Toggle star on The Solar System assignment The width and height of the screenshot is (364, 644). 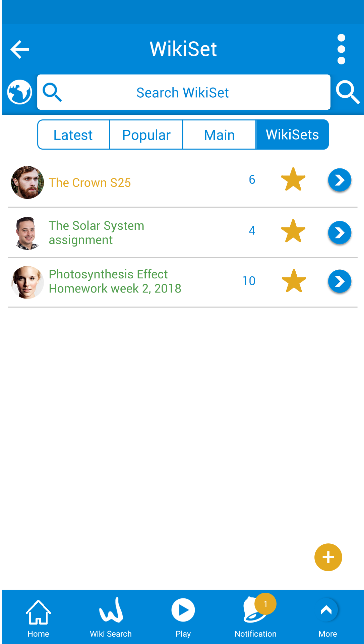(293, 231)
